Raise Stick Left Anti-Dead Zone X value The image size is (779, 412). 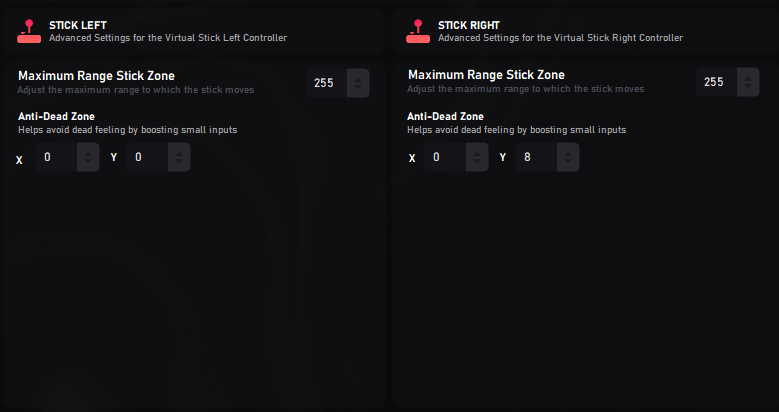pyautogui.click(x=88, y=152)
